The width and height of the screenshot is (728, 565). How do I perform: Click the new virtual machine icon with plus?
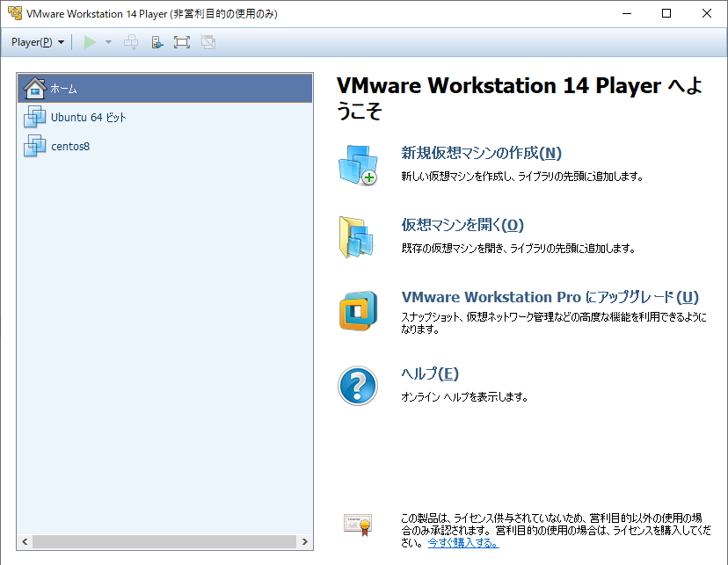[x=358, y=165]
